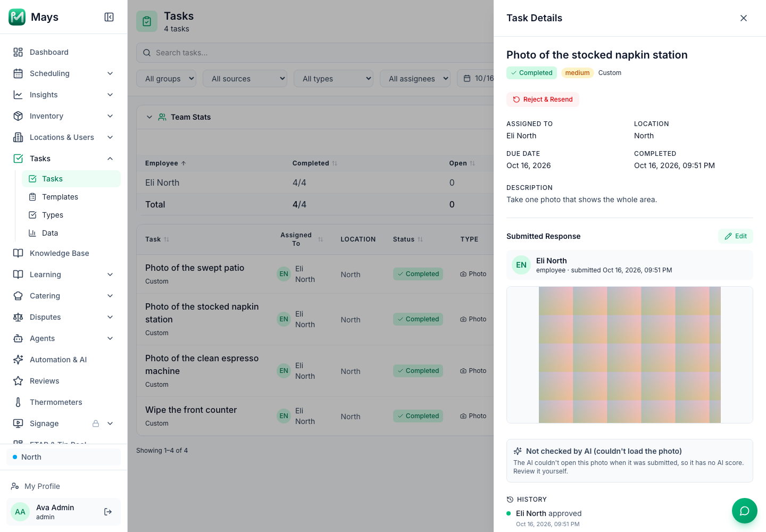
Task: Click the Catering icon in the sidebar
Action: (x=18, y=296)
